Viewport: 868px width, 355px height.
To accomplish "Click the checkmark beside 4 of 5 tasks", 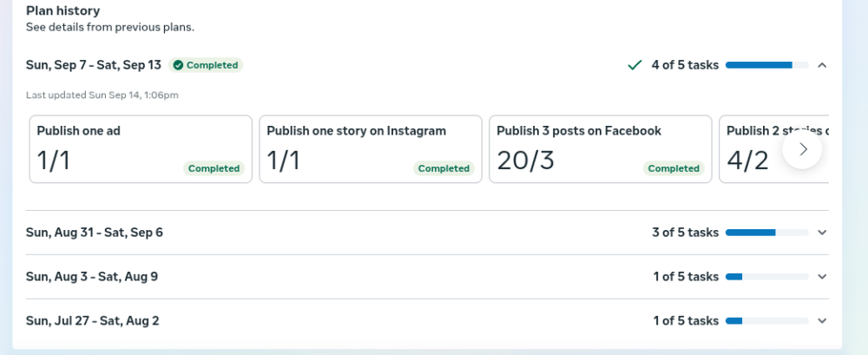I will 635,65.
